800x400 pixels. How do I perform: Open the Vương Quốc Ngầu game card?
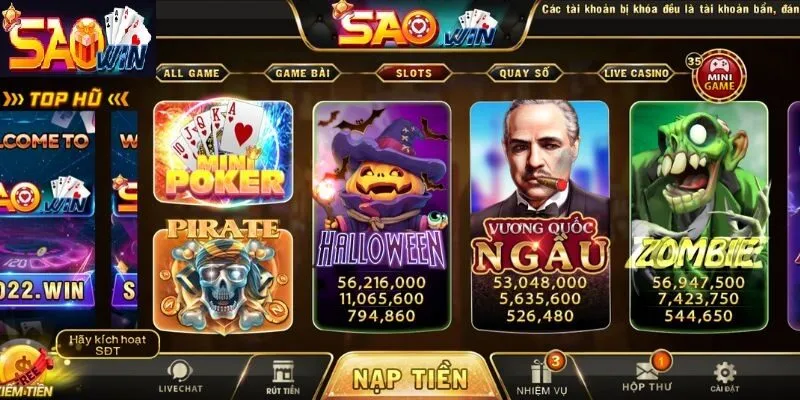pos(540,216)
